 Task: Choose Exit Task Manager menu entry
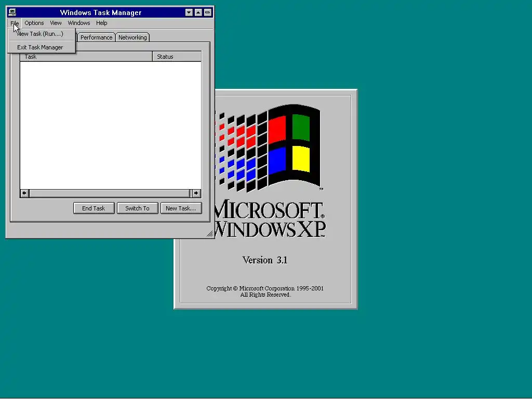coord(42,47)
